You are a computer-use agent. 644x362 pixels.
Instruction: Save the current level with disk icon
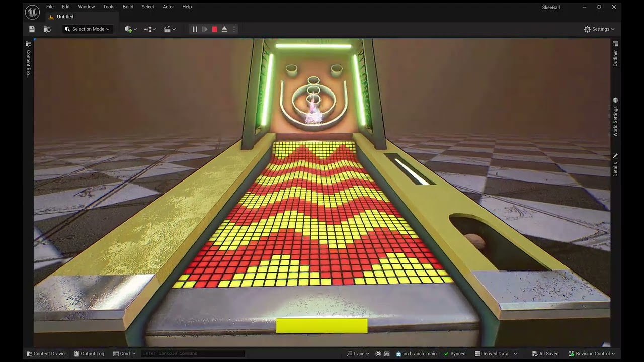(x=32, y=29)
